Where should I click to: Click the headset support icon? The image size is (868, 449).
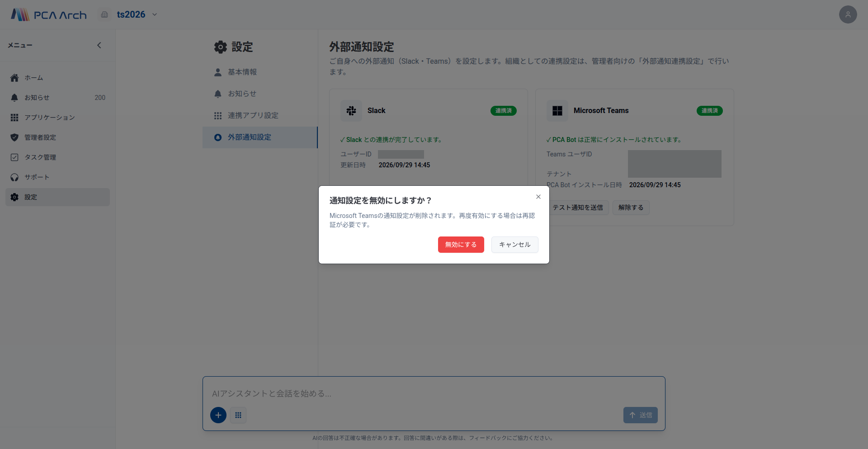14,177
